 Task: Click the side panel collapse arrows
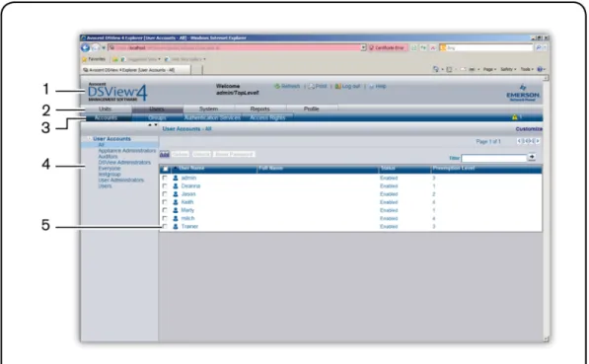(153, 124)
